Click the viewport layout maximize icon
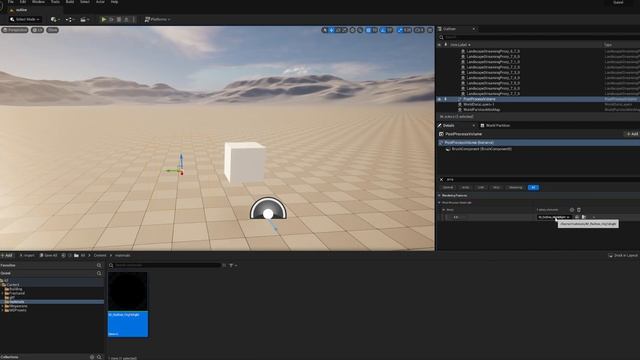Screen dimensions: 640x360 (x=430, y=30)
